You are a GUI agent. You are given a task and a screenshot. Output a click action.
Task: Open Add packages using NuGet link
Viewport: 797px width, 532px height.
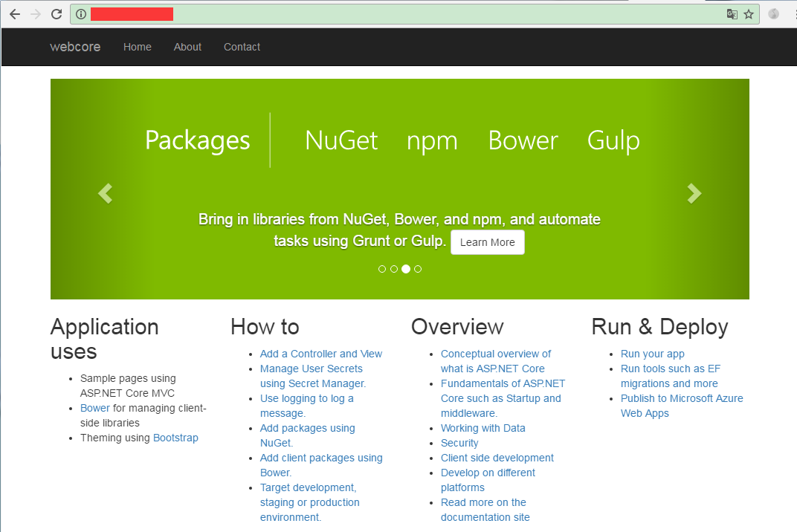click(308, 435)
